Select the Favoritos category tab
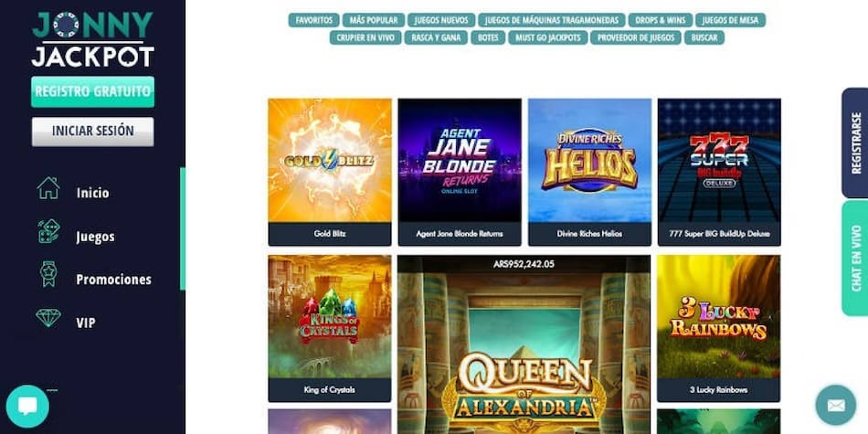The width and height of the screenshot is (868, 434). pos(314,20)
